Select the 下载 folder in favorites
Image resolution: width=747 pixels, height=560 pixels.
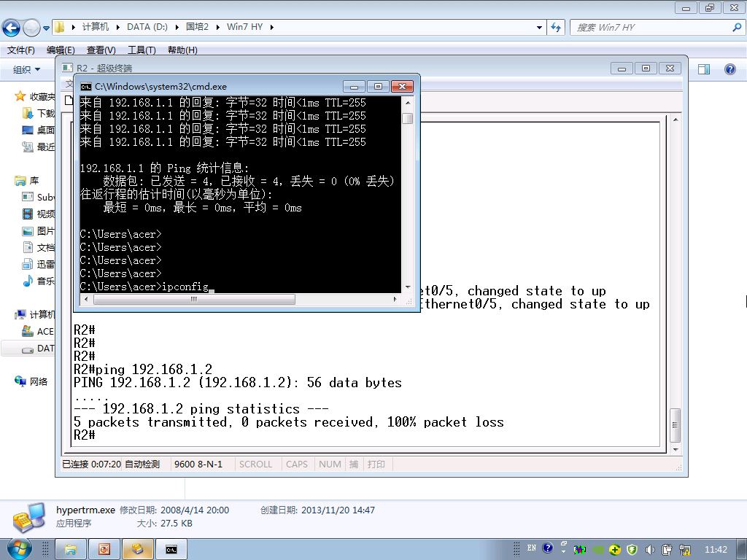[46, 113]
